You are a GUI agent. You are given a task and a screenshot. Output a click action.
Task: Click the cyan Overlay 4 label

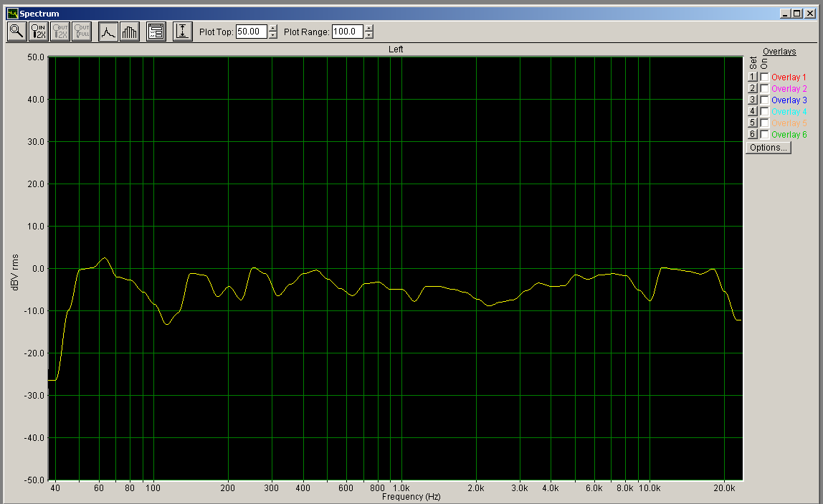tap(789, 112)
